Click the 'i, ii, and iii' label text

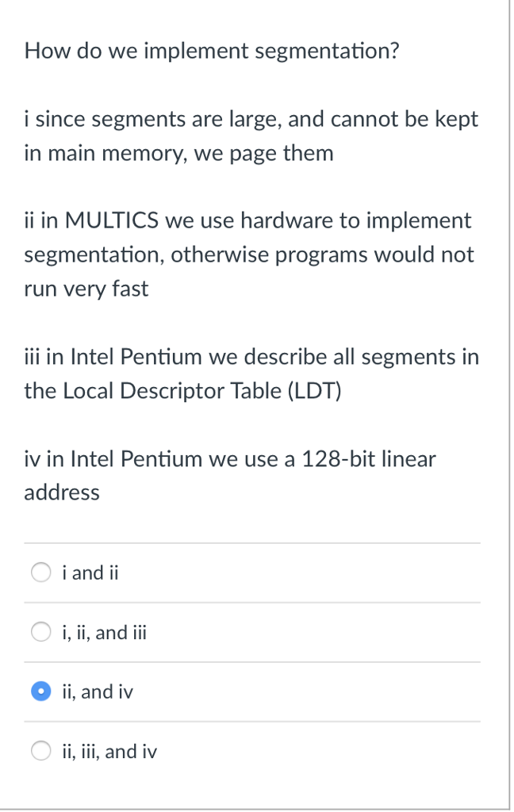click(x=103, y=631)
